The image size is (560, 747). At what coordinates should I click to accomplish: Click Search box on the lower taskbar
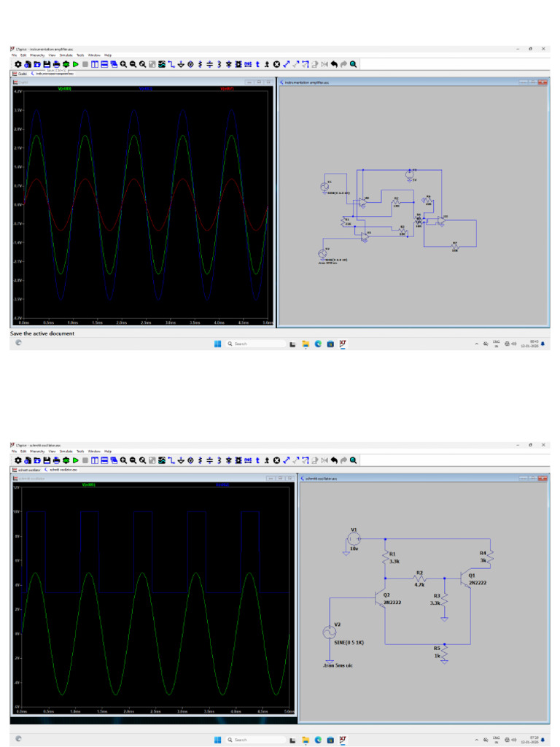click(x=256, y=740)
